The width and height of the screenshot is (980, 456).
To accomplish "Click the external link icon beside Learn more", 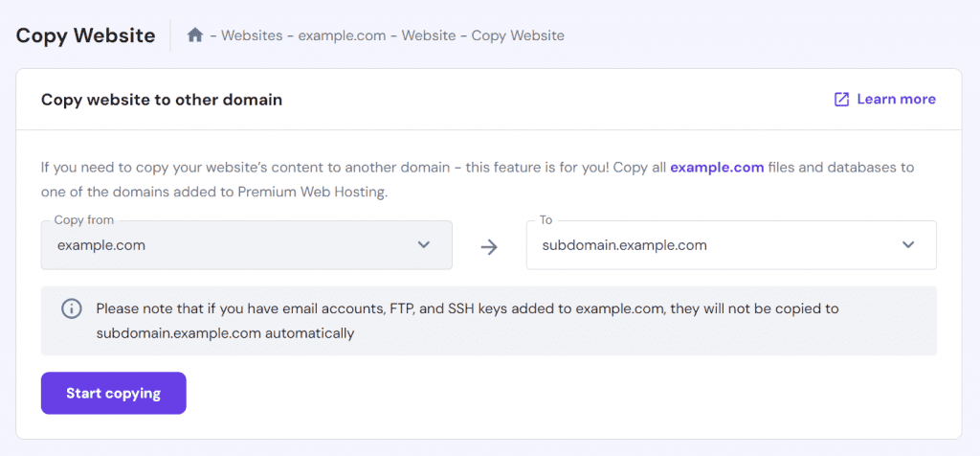I will coord(842,100).
